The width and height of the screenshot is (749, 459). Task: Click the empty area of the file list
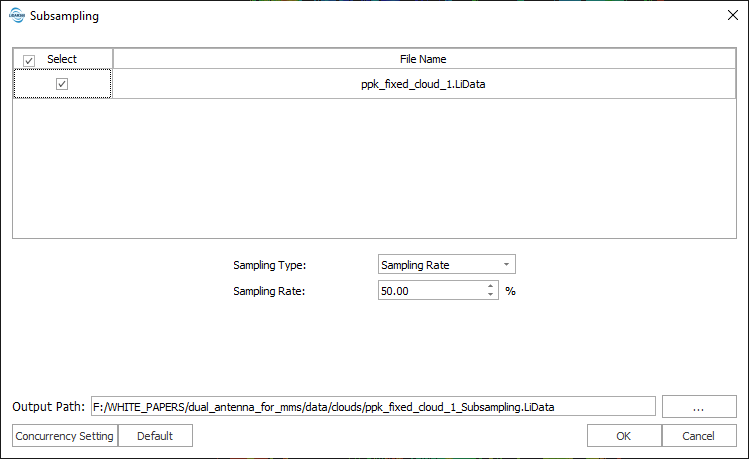coord(374,170)
